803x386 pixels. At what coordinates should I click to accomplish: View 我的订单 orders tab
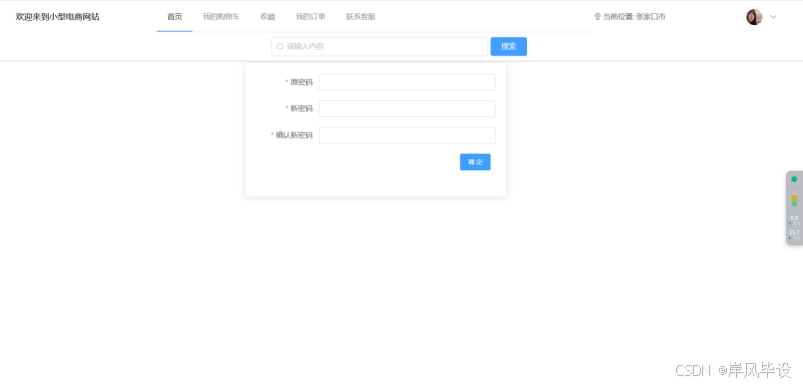[x=310, y=17]
